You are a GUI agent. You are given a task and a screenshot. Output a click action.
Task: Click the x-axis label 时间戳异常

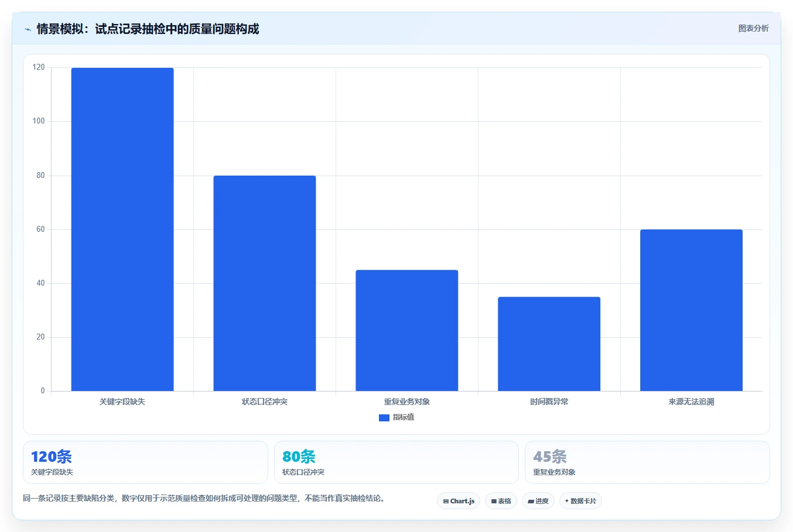[x=549, y=401]
